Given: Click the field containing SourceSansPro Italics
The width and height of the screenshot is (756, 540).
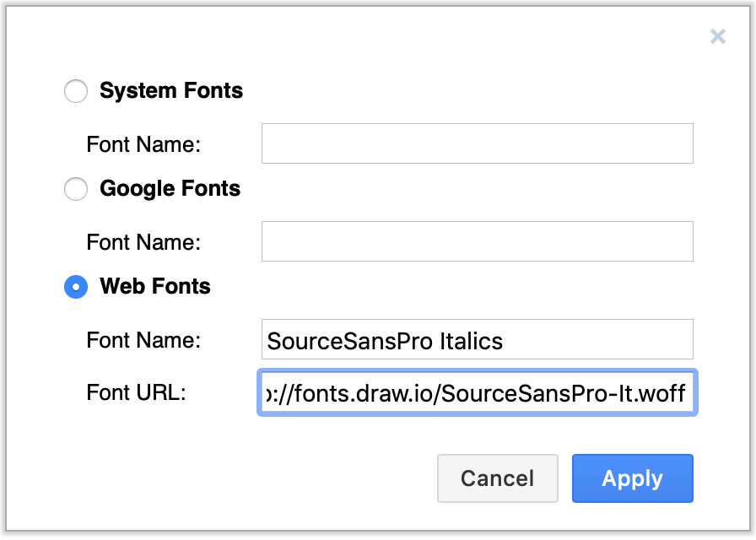Looking at the screenshot, I should 477,339.
